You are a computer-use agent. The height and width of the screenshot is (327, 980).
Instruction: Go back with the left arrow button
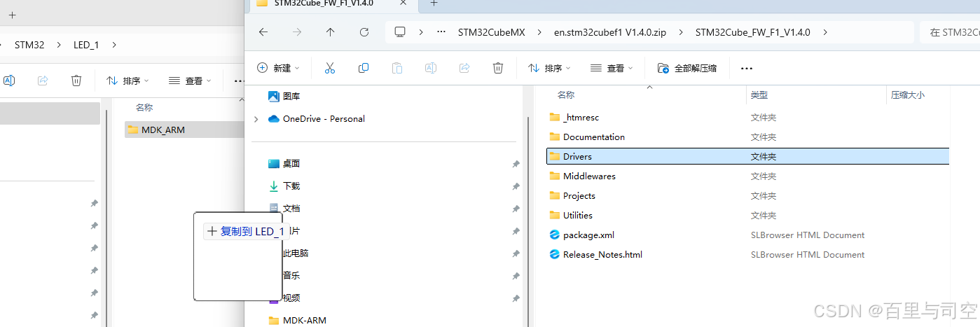click(x=263, y=32)
